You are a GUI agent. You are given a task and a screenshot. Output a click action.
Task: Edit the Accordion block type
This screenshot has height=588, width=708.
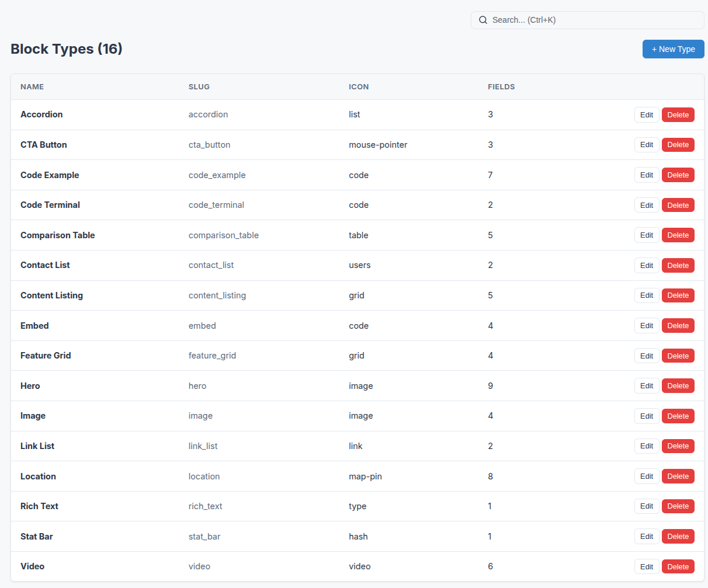646,114
